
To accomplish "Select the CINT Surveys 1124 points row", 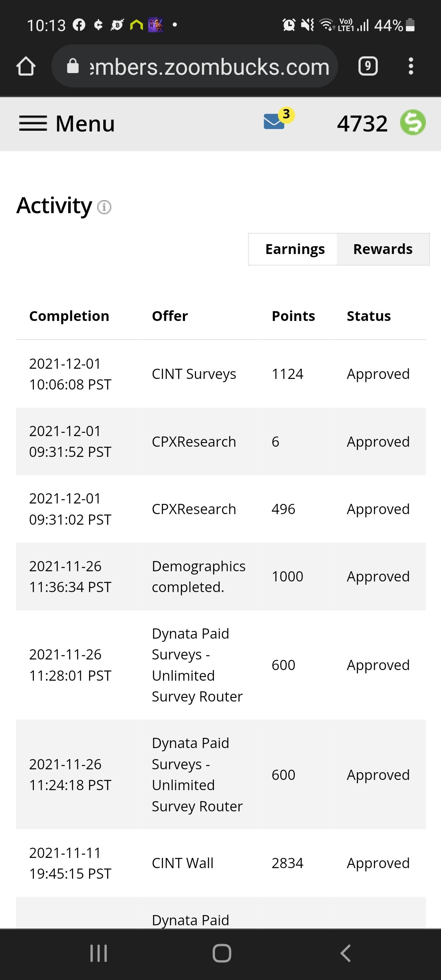I will point(221,374).
